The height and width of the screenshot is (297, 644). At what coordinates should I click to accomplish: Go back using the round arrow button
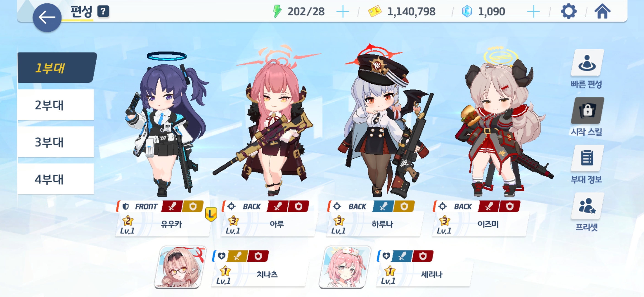(x=47, y=18)
